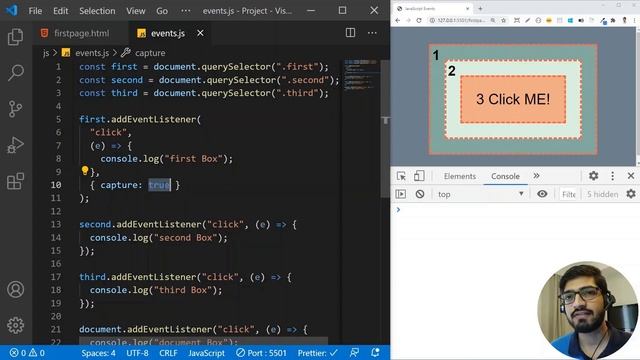Viewport: 640px width, 360px height.
Task: Open the Chrome three-dot menu
Action: click(x=635, y=20)
